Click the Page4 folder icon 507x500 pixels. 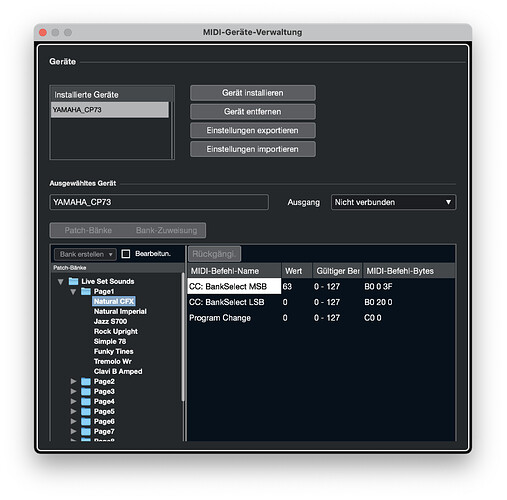pyautogui.click(x=86, y=401)
